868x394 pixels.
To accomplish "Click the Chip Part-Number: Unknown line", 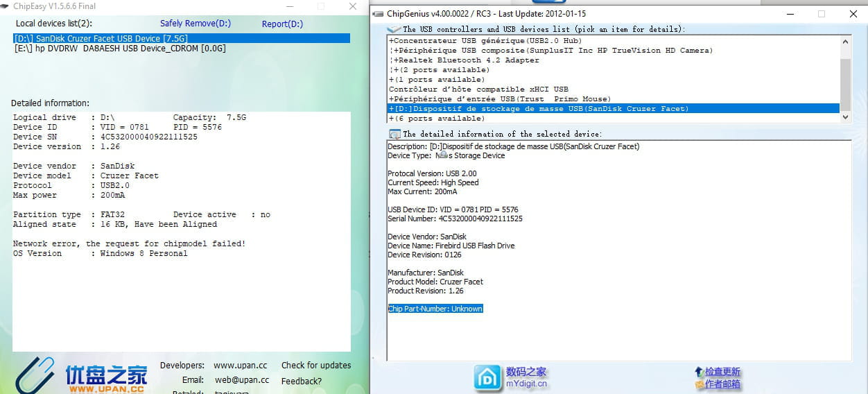I will [435, 309].
